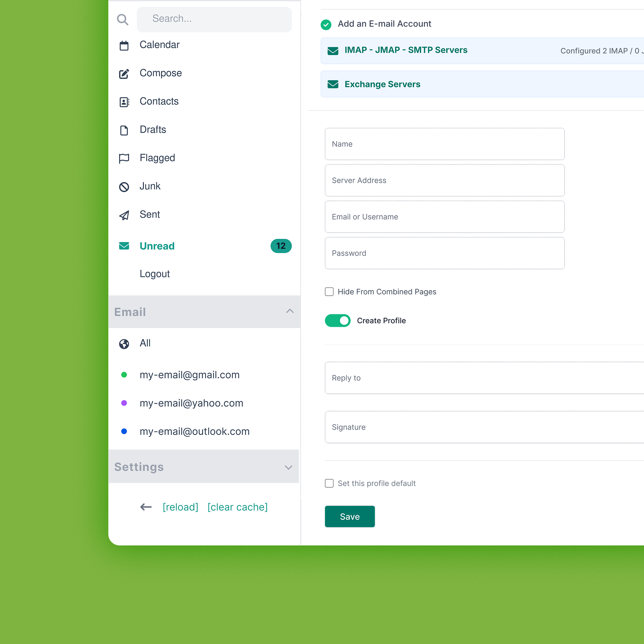Click the Unread envelope icon

(x=124, y=246)
